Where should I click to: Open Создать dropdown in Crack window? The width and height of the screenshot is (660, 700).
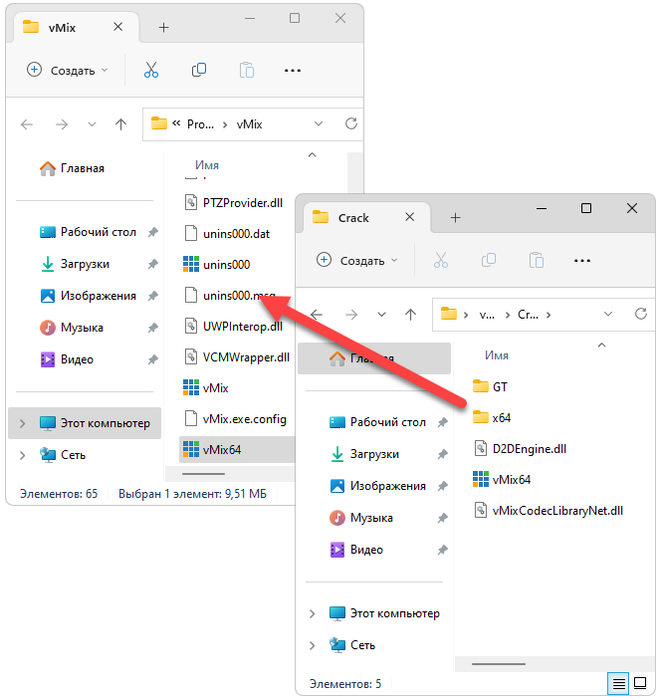pos(357,260)
